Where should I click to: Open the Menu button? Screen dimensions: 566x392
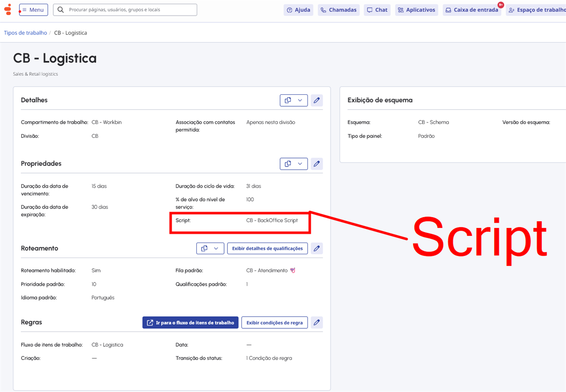point(33,10)
